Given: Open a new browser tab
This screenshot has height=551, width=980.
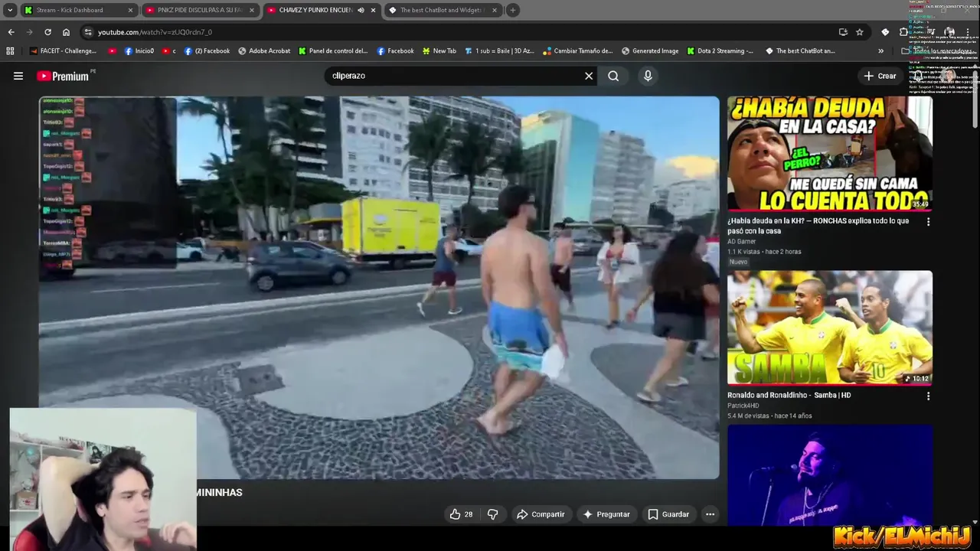Looking at the screenshot, I should point(513,10).
